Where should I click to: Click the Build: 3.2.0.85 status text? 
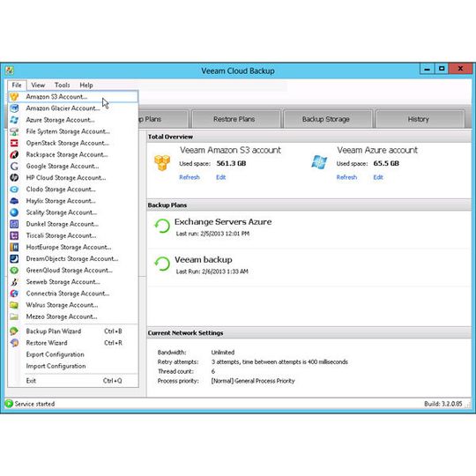click(443, 404)
